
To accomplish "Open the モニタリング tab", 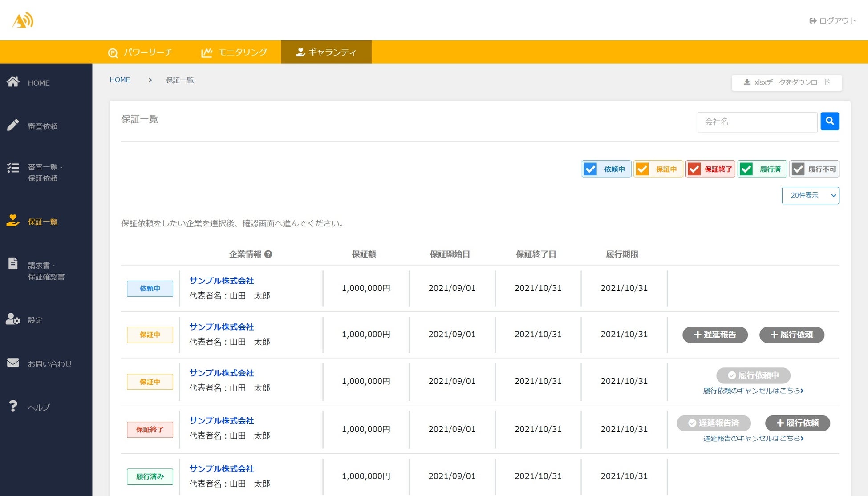I will (234, 52).
